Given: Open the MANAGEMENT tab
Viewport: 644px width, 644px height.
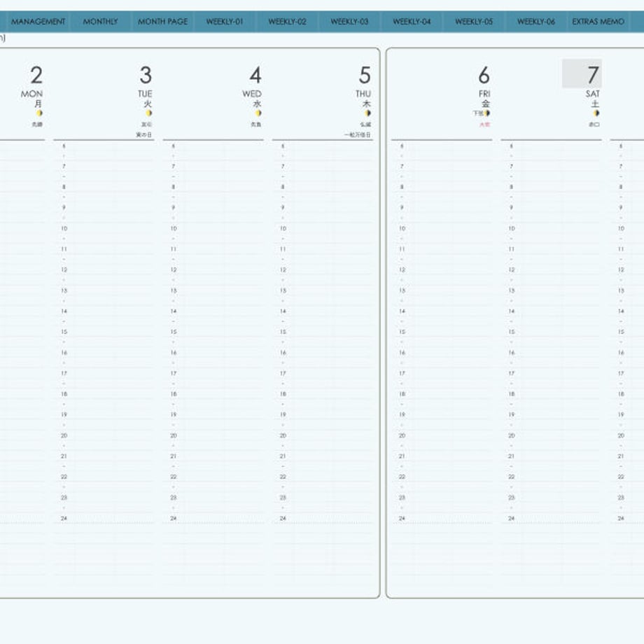Looking at the screenshot, I should click(x=38, y=22).
